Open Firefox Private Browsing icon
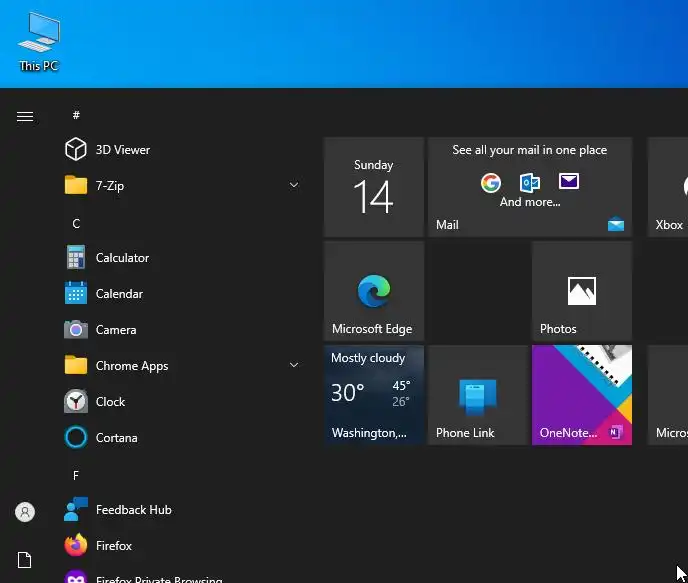 (76, 577)
